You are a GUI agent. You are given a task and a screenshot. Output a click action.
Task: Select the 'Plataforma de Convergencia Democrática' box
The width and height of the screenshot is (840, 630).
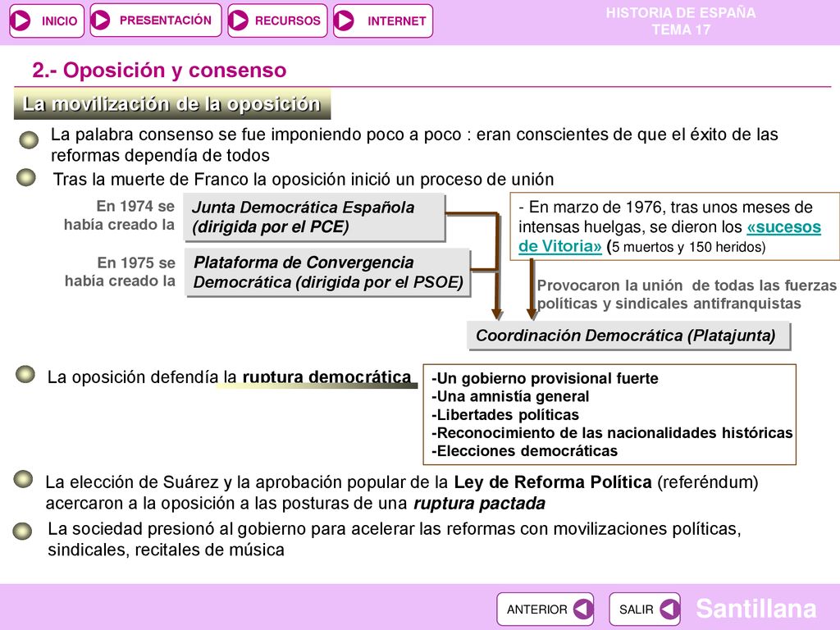327,272
